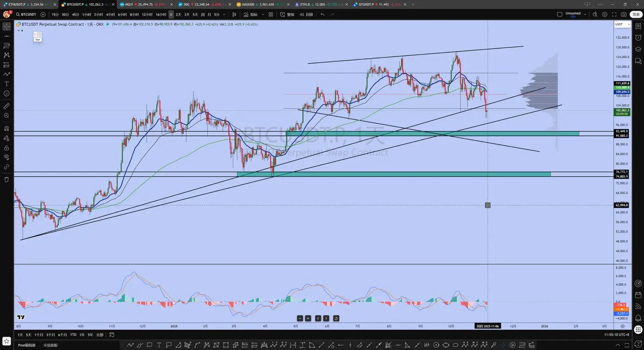
Task: Open the user profile avatar menu
Action: click(7, 14)
